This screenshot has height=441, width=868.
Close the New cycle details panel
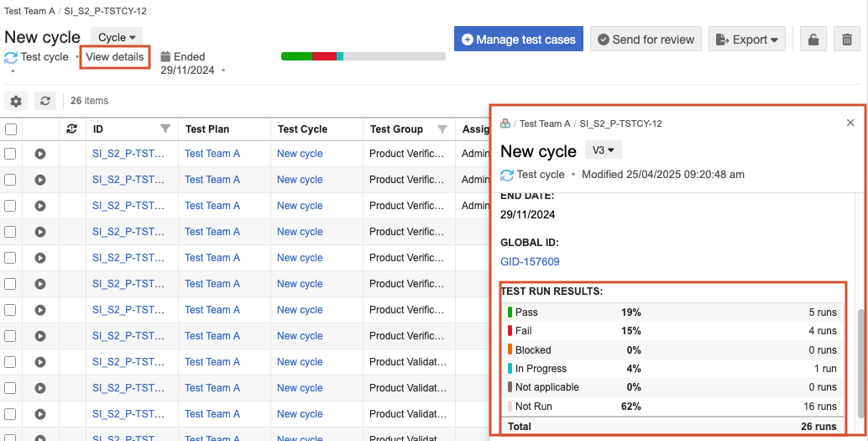[x=850, y=123]
